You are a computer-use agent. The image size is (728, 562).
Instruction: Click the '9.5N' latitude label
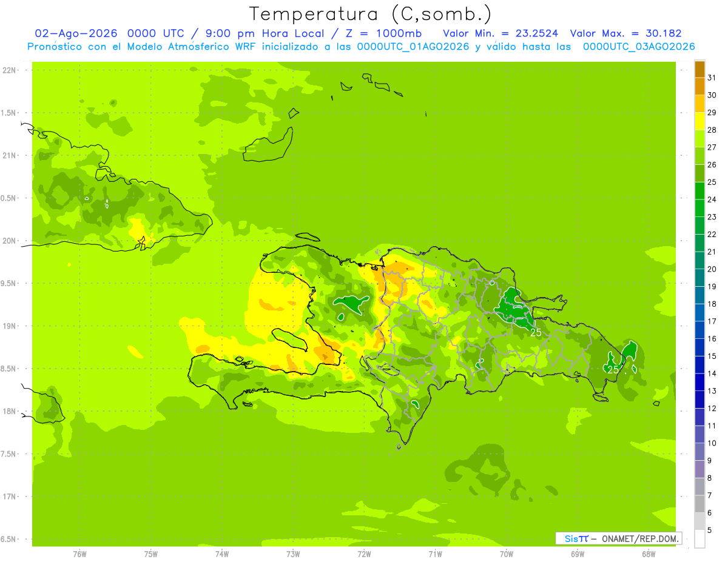click(8, 284)
